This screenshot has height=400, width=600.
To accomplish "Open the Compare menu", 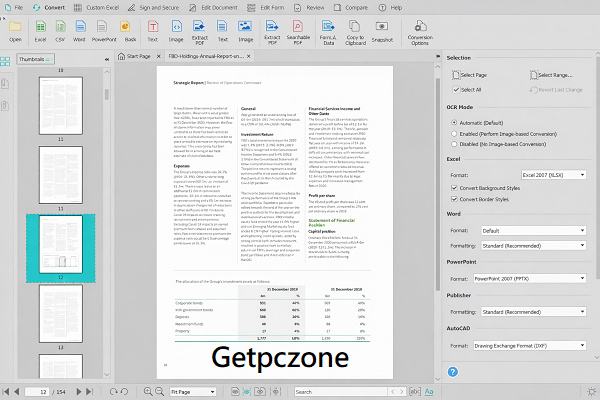I will pos(351,7).
